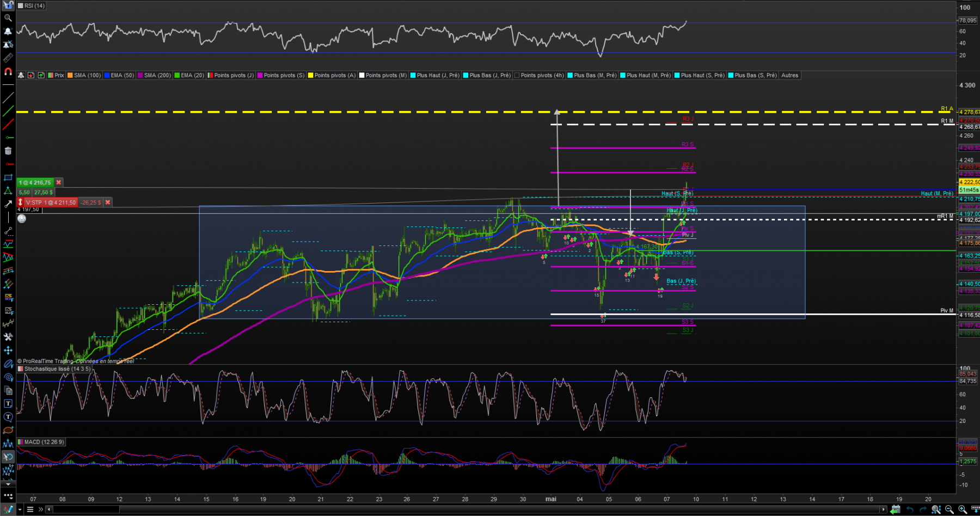Select the text box T tool

point(8,404)
